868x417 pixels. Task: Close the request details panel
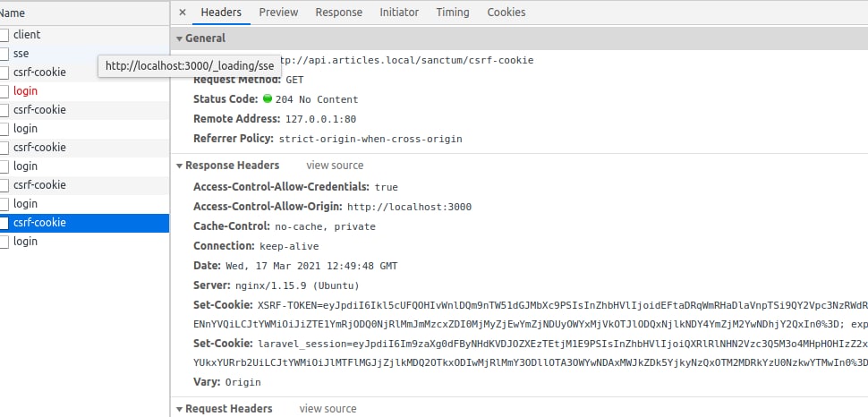coord(183,13)
